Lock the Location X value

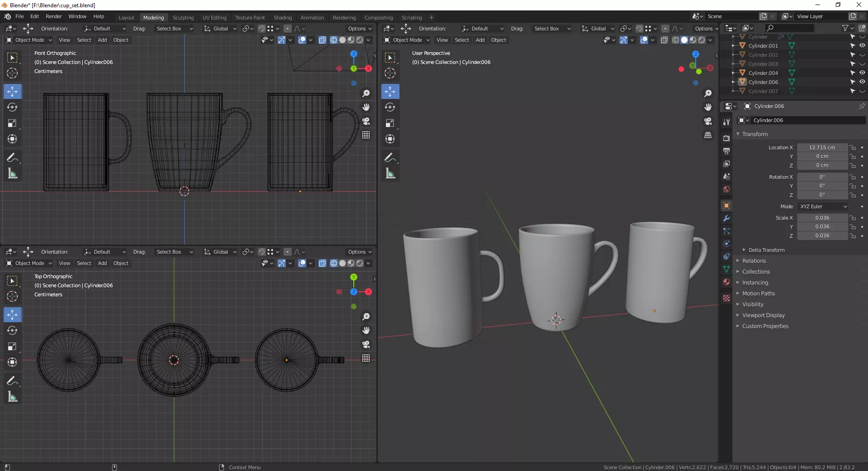tap(853, 147)
